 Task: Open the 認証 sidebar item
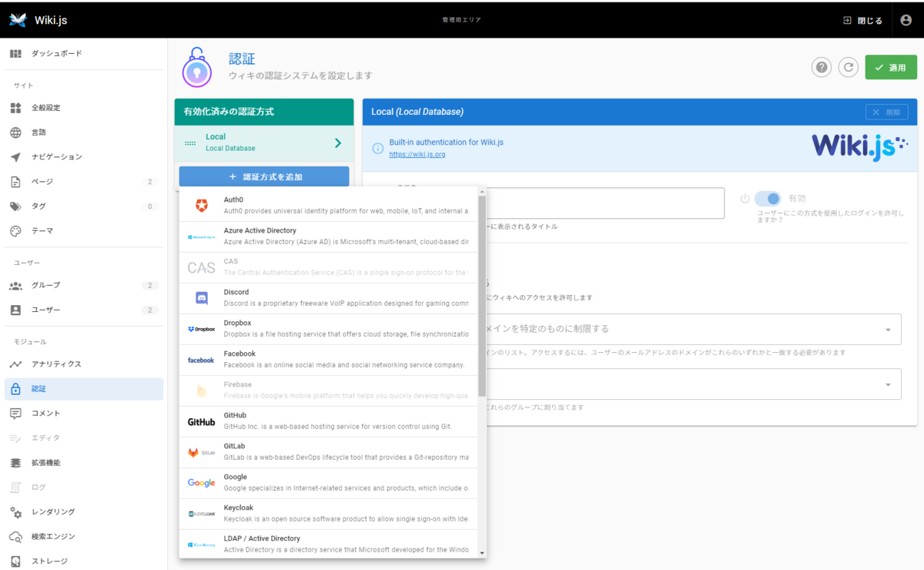pyautogui.click(x=84, y=389)
